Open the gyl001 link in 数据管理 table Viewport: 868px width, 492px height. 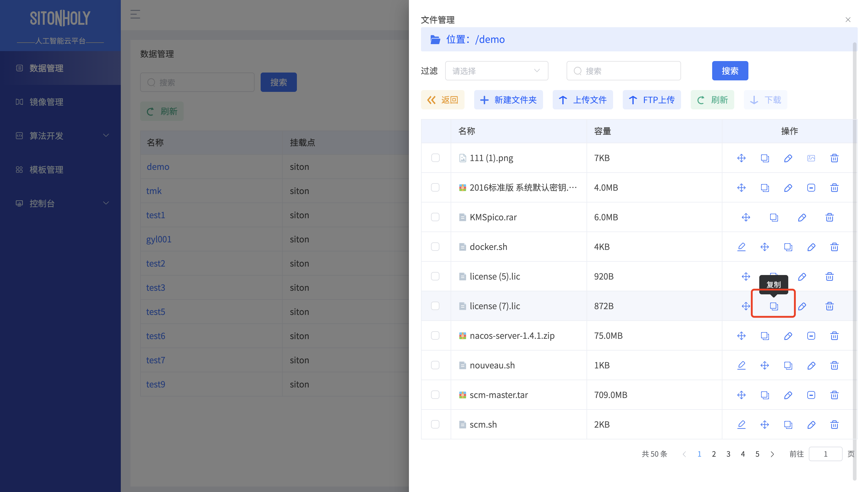pos(159,240)
